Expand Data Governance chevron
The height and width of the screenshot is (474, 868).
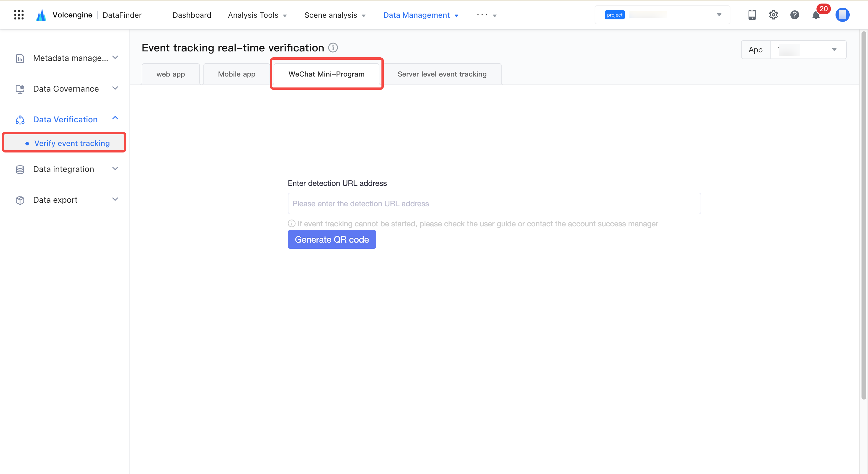115,88
